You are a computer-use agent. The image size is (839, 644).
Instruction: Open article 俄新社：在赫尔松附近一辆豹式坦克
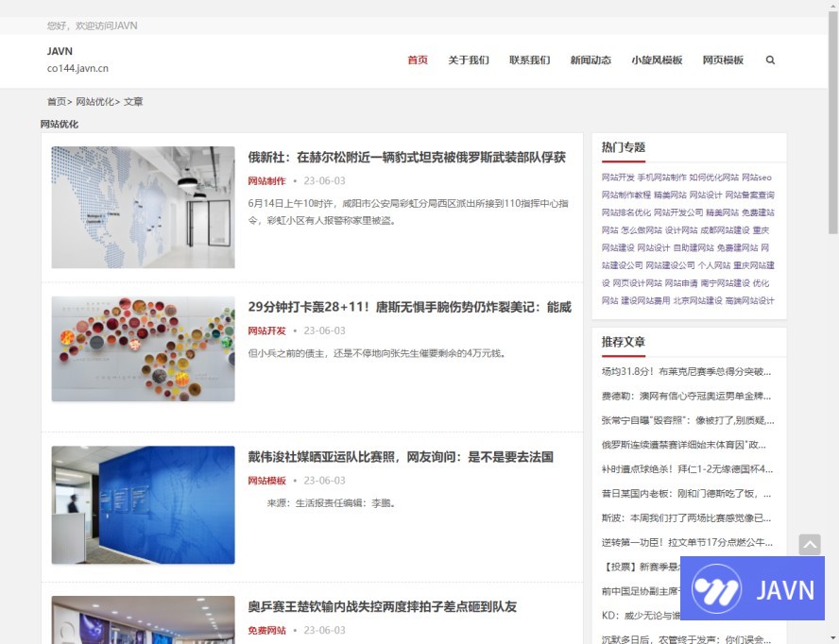click(x=406, y=158)
